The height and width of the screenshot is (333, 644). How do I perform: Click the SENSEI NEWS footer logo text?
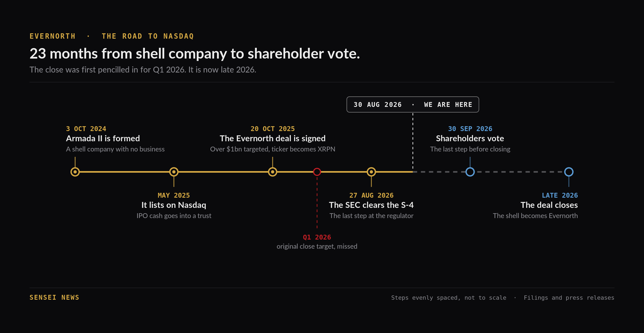pos(54,298)
